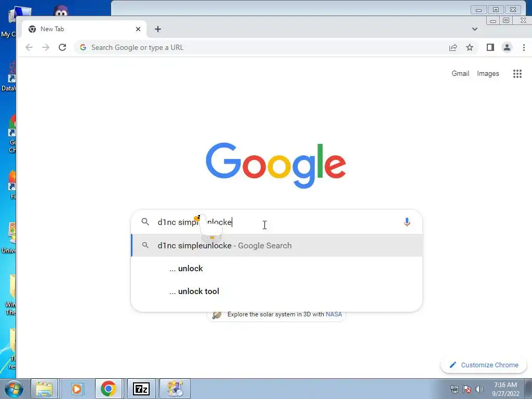The image size is (532, 399).
Task: Click the magnifier icon in search box
Action: click(x=145, y=222)
